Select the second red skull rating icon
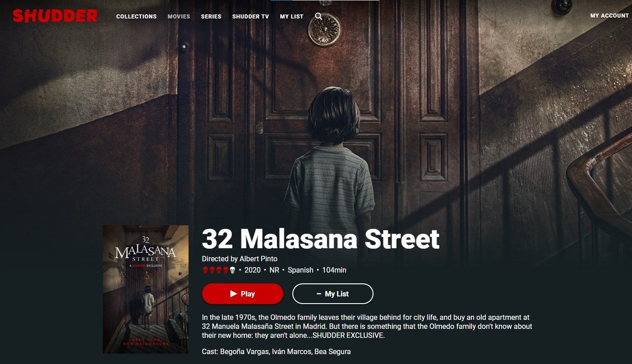632x364 pixels. pos(212,270)
